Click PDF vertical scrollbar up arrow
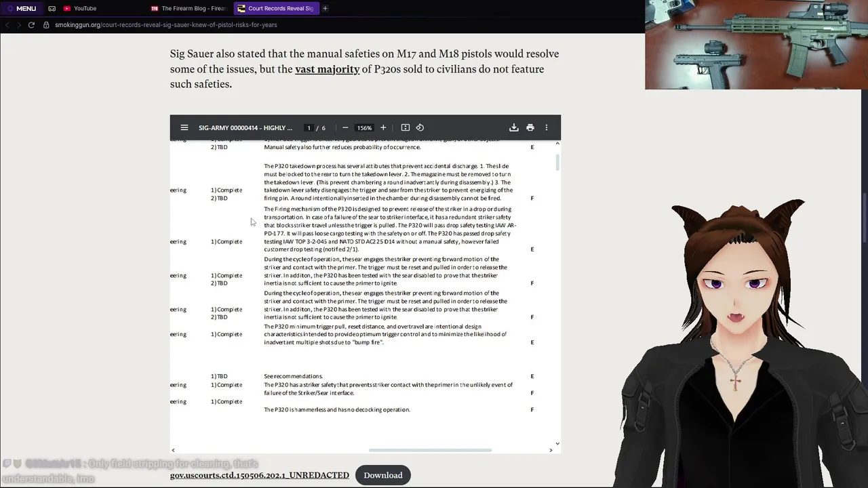Viewport: 868px width, 488px height. [x=557, y=143]
